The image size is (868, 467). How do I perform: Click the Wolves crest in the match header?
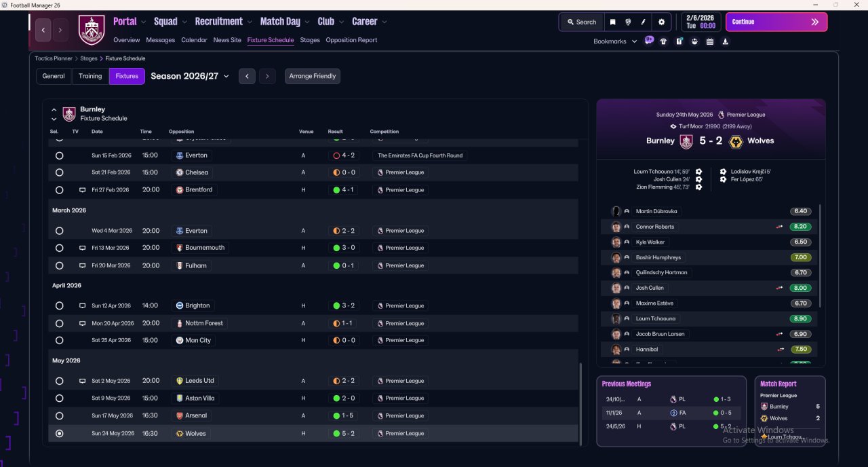735,141
